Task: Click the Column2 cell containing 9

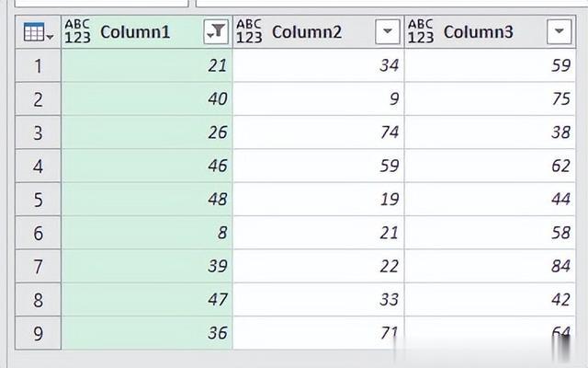Action: point(319,98)
